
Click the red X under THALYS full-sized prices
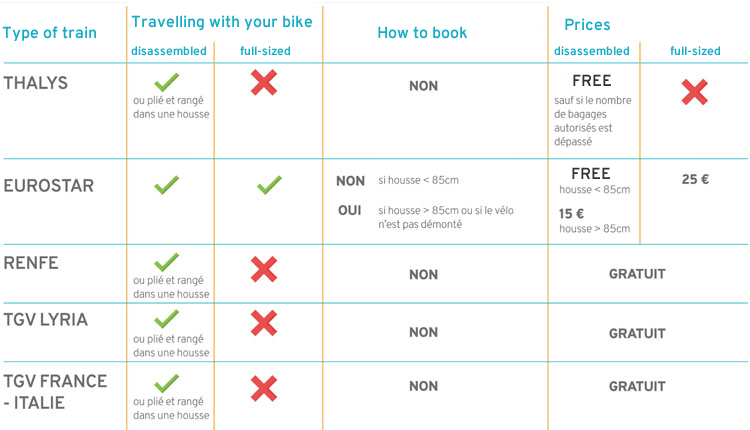tap(695, 93)
